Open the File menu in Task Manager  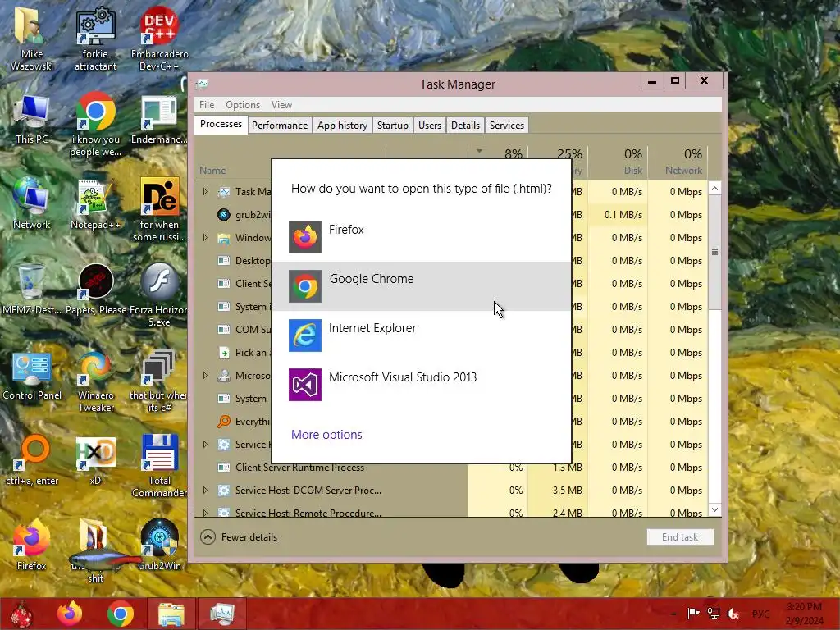click(x=207, y=105)
